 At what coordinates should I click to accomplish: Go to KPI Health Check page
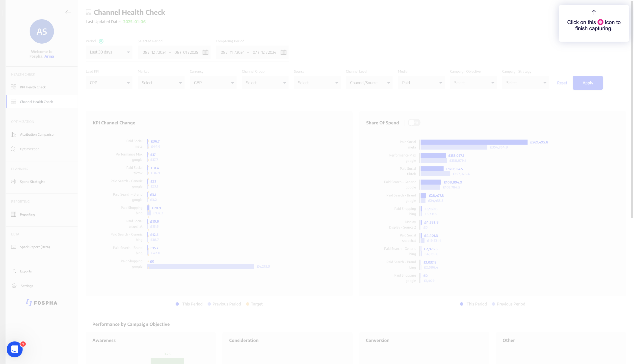[x=33, y=87]
